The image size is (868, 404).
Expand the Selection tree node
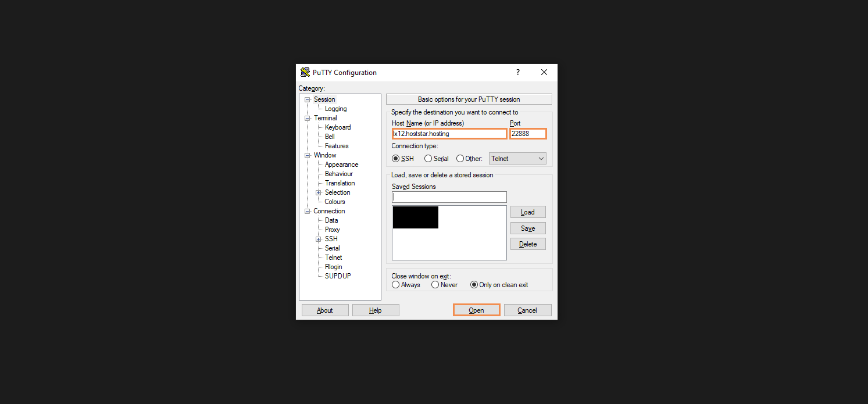pyautogui.click(x=319, y=192)
